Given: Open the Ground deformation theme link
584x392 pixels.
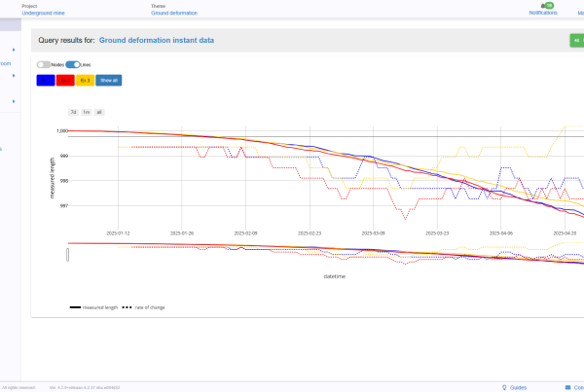Looking at the screenshot, I should tap(174, 14).
